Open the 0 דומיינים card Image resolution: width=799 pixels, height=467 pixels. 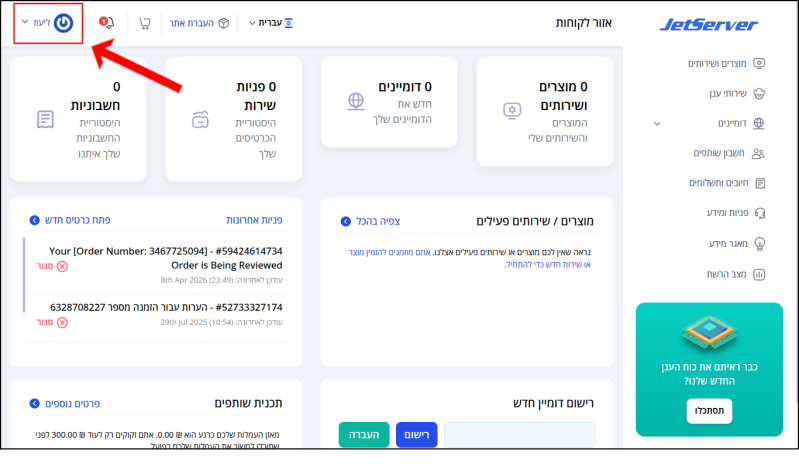click(x=389, y=102)
